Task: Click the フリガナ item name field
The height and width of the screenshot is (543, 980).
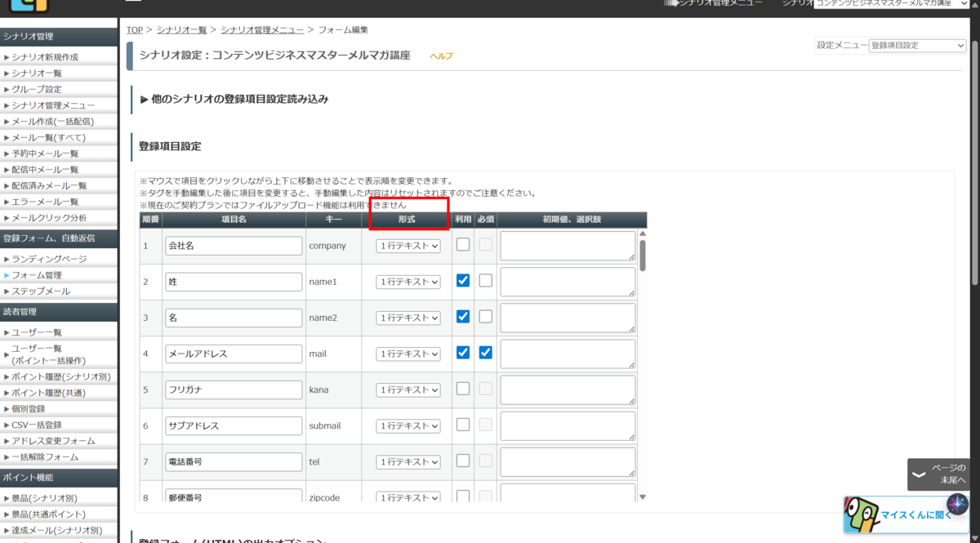Action: point(234,389)
